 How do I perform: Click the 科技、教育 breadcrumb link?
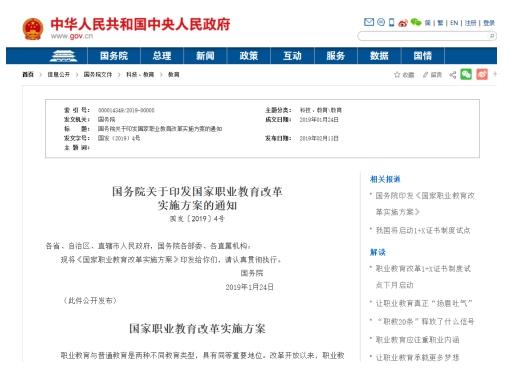tap(140, 75)
